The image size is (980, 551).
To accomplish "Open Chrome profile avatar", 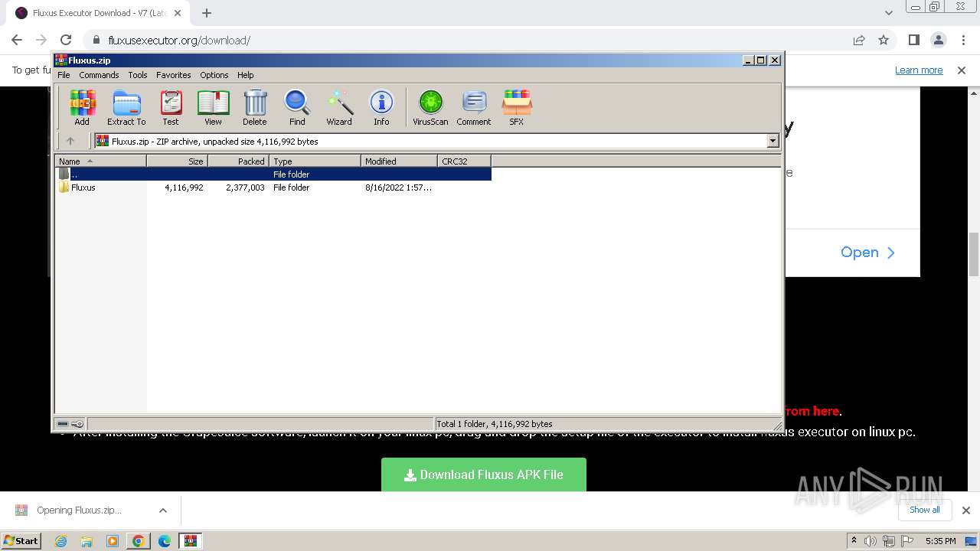I will pyautogui.click(x=939, y=40).
